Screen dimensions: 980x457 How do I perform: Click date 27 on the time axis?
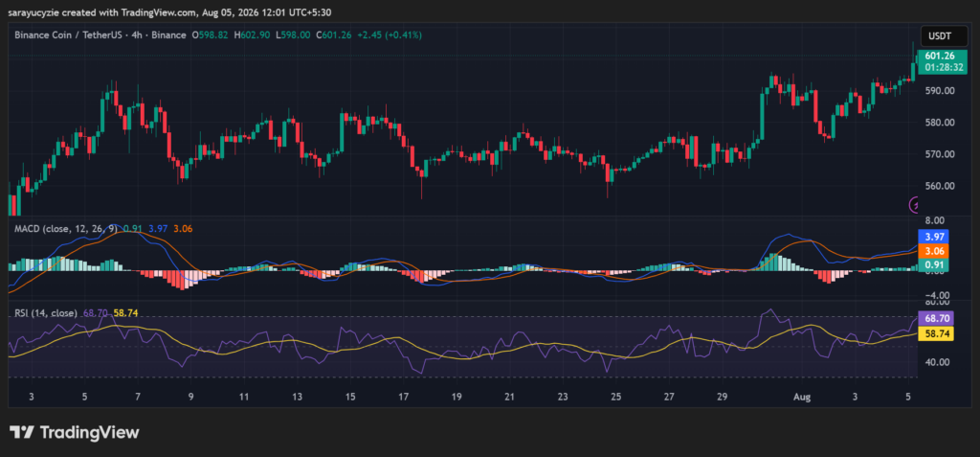pyautogui.click(x=669, y=397)
